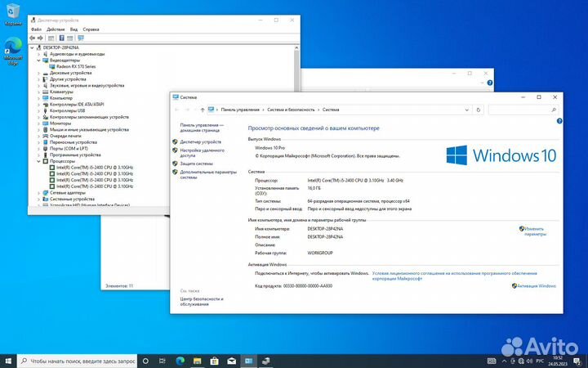Open the Recycle Bin desktop icon
Viewport: 588px width, 368px height.
coord(13,15)
